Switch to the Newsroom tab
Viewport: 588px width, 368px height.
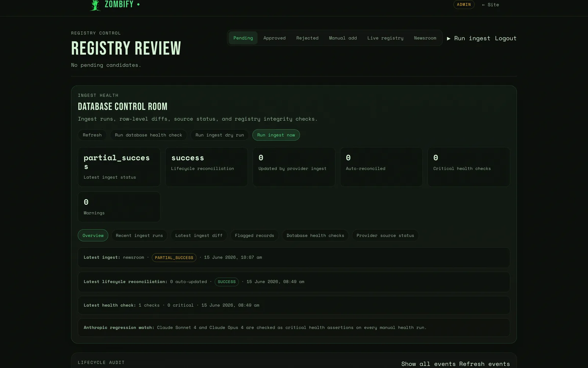click(x=425, y=38)
